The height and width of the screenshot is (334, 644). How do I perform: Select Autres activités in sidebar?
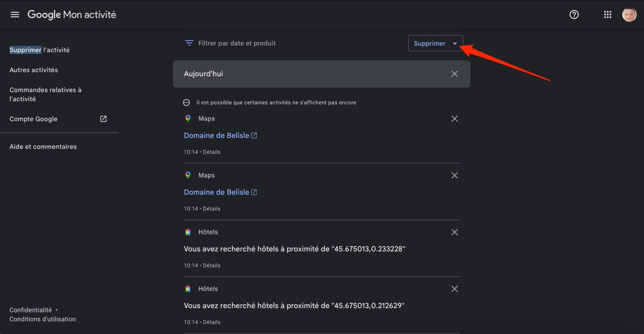(34, 70)
